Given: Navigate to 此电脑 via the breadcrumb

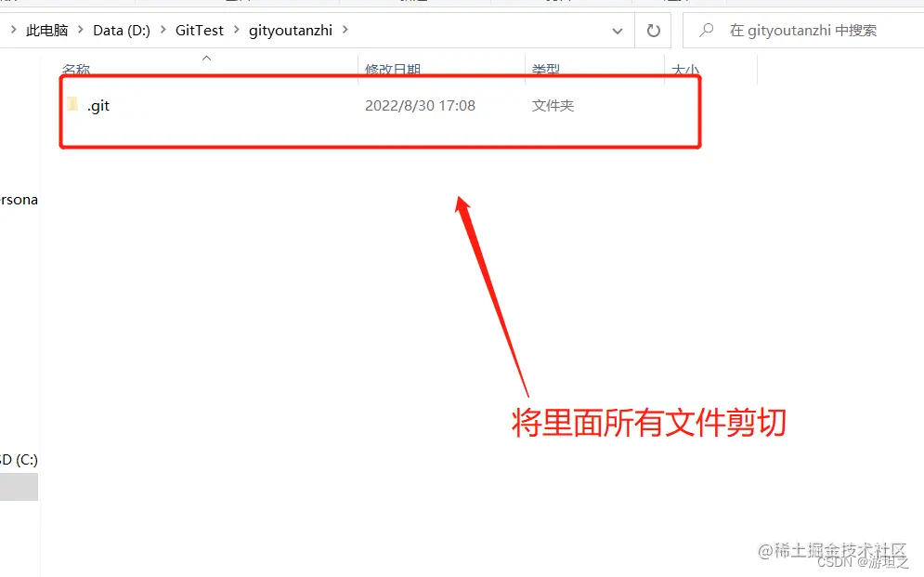Looking at the screenshot, I should (46, 30).
